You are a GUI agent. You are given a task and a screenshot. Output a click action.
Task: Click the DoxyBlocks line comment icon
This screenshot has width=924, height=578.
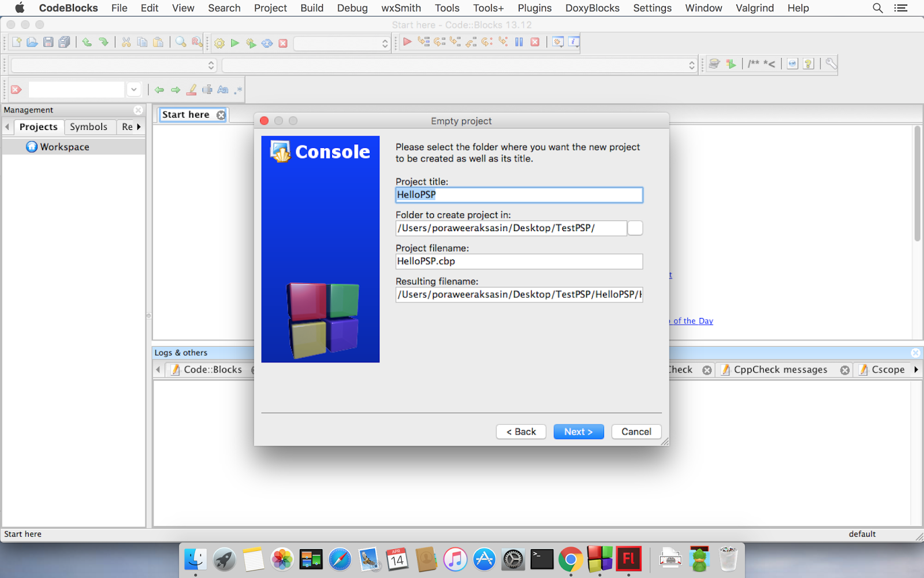769,64
